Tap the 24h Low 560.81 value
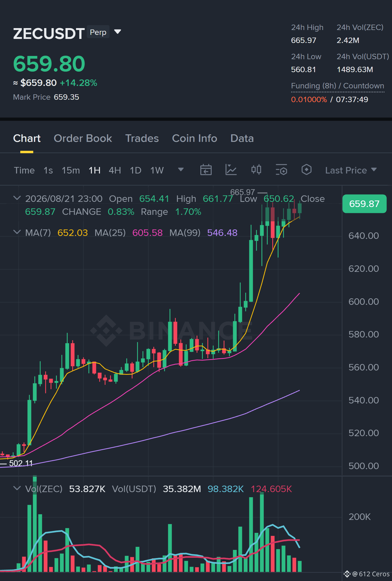Screen dimensions: 392x581 point(304,70)
